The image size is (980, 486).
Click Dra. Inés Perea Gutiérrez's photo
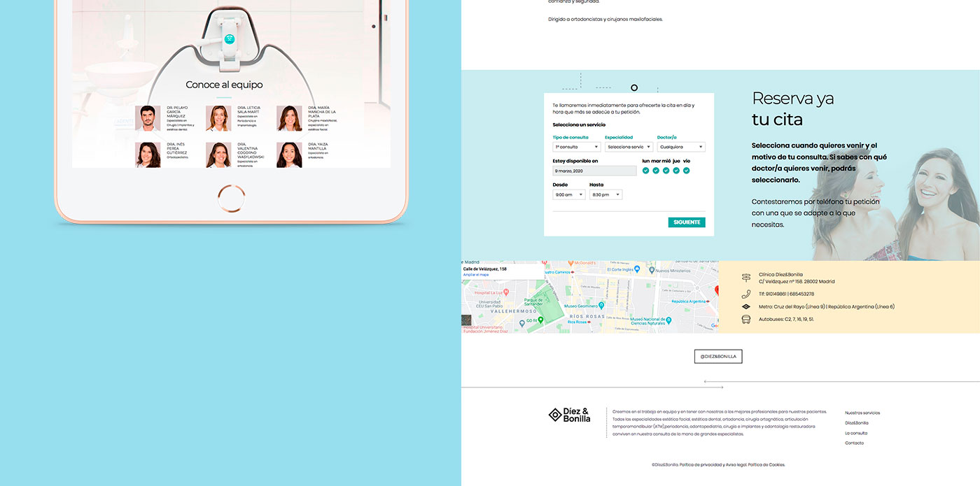pyautogui.click(x=148, y=155)
